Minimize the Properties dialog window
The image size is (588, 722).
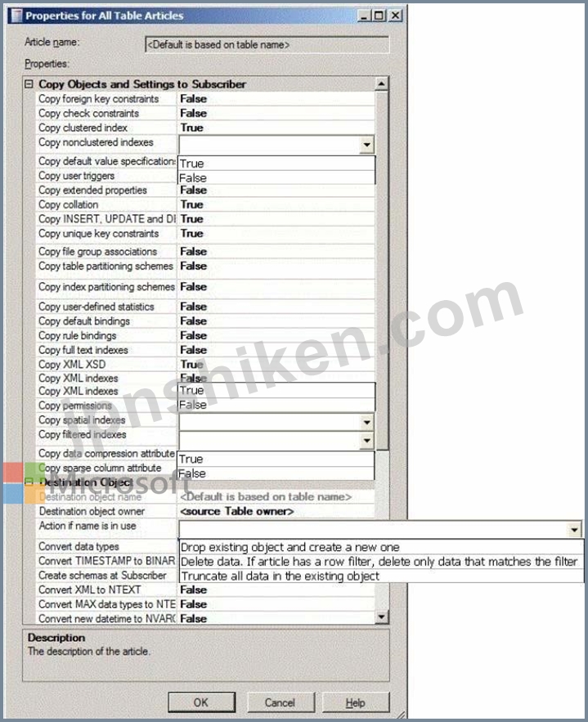[x=364, y=16]
